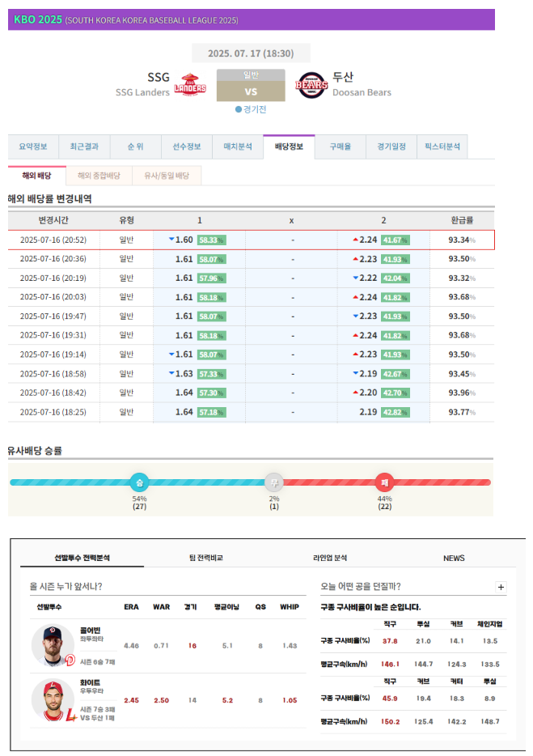Screen dimensions: 533x756
Task: Switch to 유사/동일 배당 sub-tab
Action: 167,176
